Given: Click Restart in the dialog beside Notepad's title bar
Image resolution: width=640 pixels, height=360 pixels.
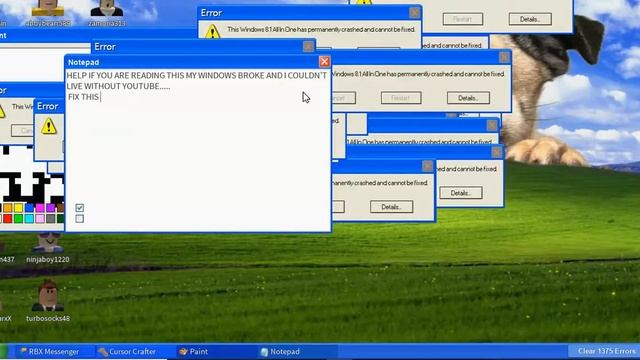Looking at the screenshot, I should [x=401, y=98].
